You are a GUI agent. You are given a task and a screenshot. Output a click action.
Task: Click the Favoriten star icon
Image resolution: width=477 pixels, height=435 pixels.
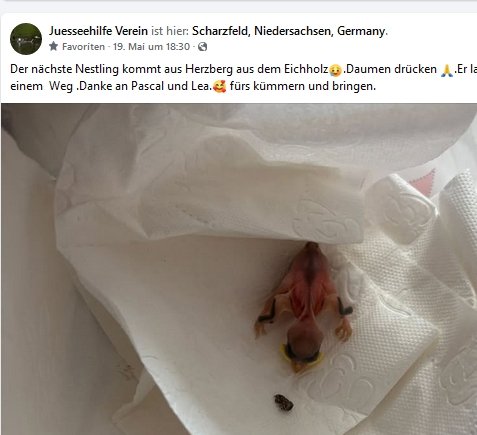53,46
